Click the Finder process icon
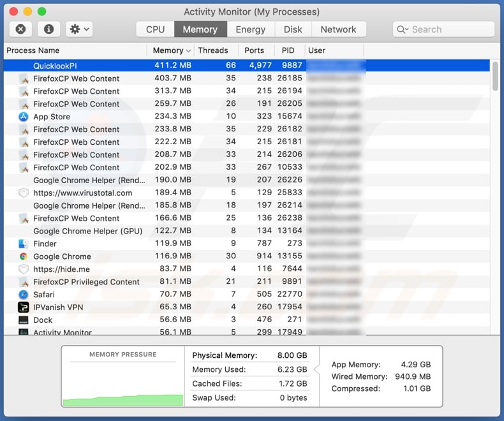 pyautogui.click(x=24, y=244)
